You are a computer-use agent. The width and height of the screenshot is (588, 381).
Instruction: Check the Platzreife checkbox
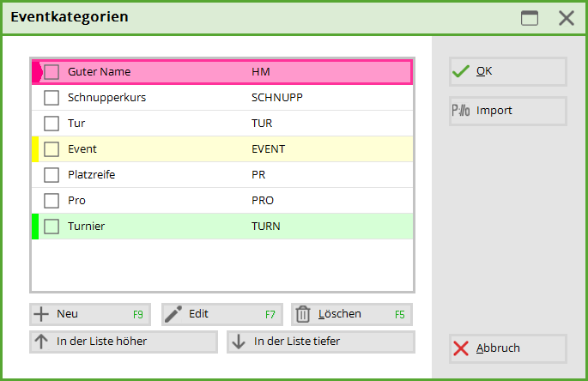tap(52, 175)
